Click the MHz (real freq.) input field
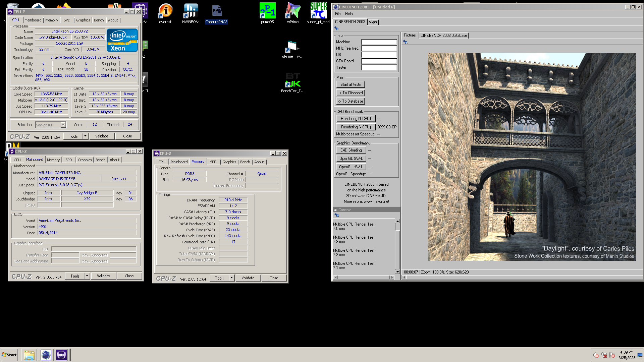The width and height of the screenshot is (644, 362). pos(379,49)
